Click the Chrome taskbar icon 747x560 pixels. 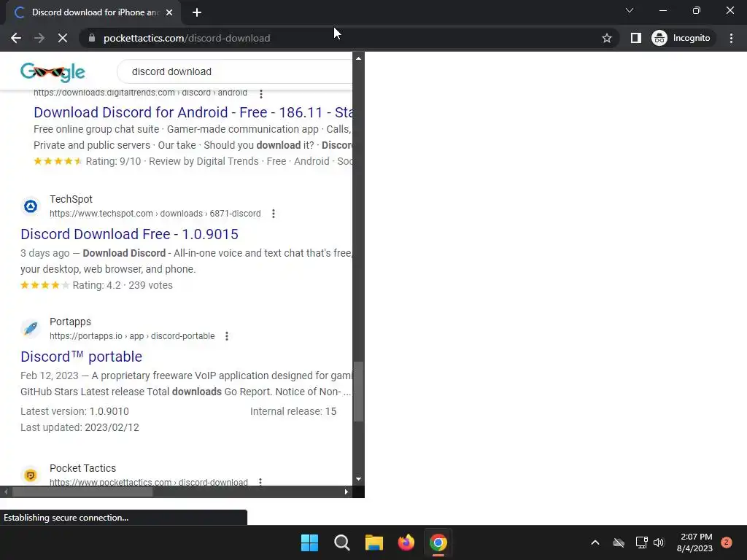438,542
